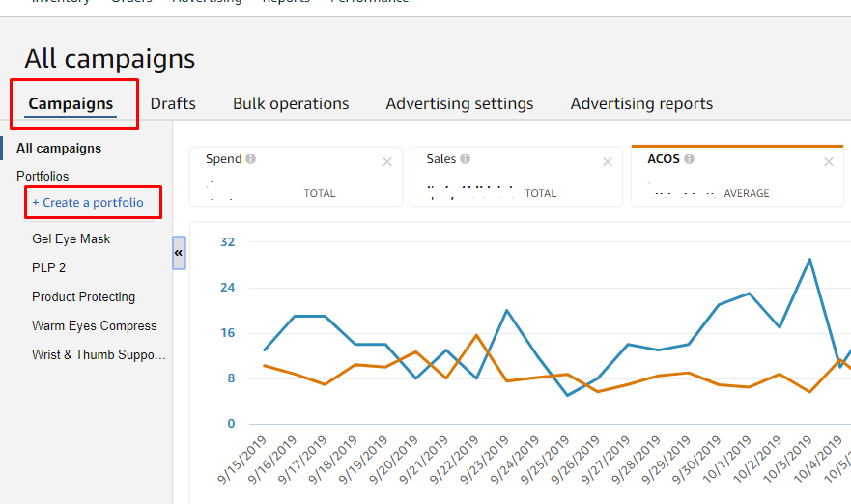Remove the Sales metric card
851x504 pixels.
(x=608, y=161)
